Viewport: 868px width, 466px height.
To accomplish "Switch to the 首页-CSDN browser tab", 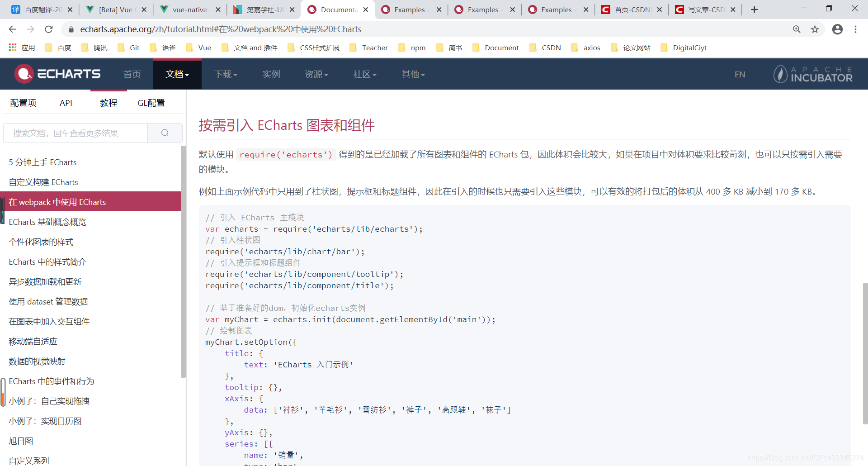I will click(x=632, y=10).
